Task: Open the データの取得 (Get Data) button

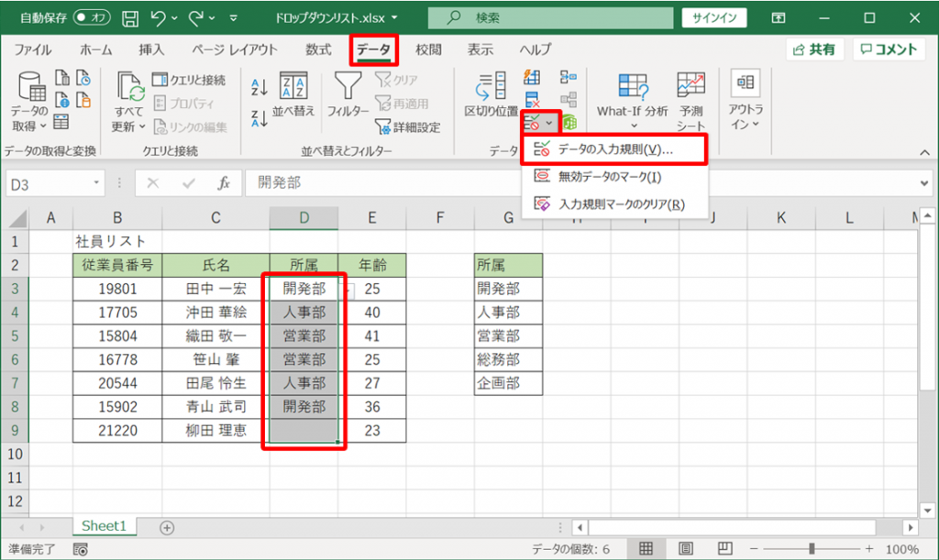Action: (x=30, y=102)
